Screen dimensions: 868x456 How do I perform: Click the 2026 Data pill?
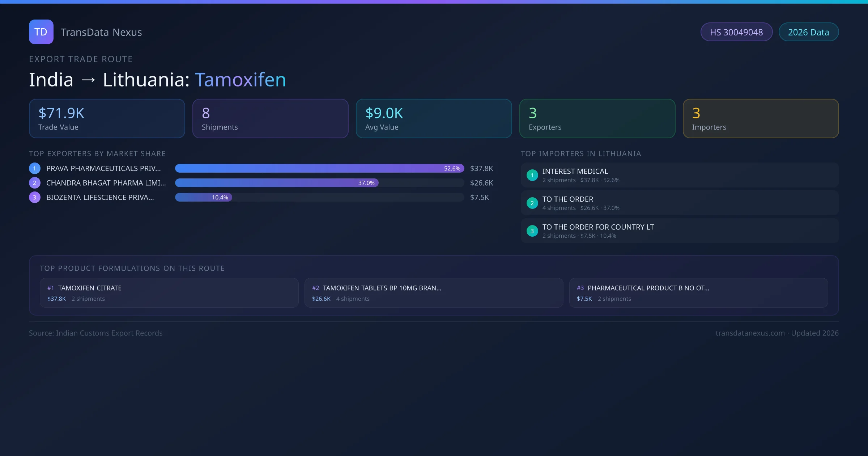coord(808,32)
